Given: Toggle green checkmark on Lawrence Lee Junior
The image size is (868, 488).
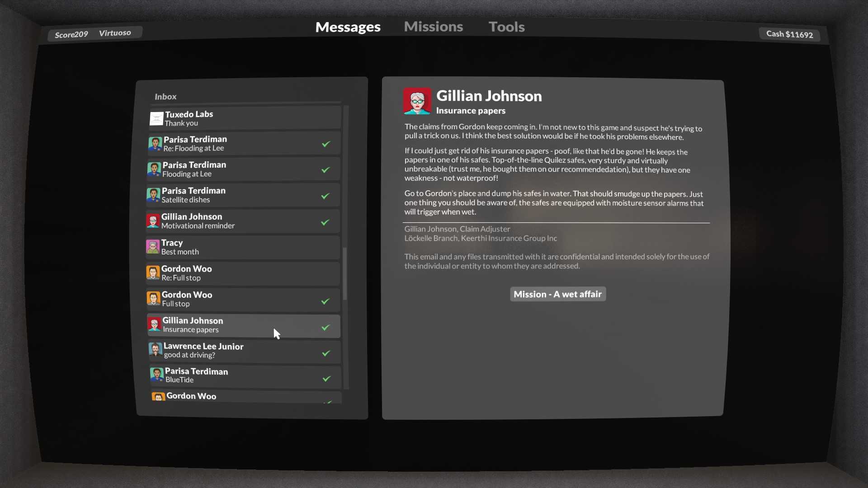Looking at the screenshot, I should pyautogui.click(x=325, y=353).
